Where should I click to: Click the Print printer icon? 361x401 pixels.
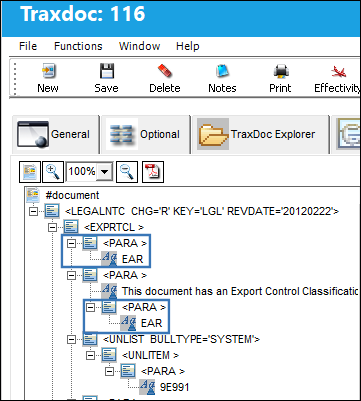[280, 71]
